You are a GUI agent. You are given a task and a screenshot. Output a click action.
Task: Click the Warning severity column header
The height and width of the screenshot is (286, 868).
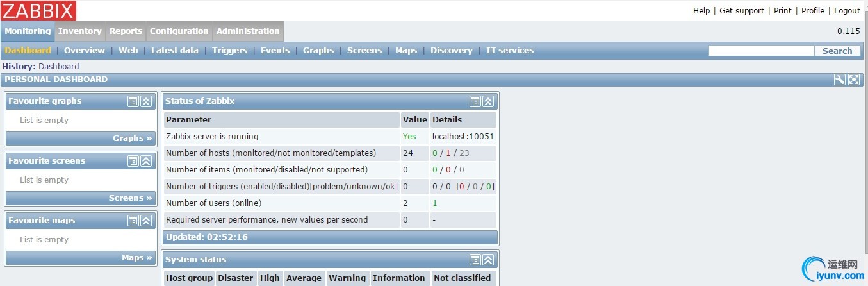point(347,278)
